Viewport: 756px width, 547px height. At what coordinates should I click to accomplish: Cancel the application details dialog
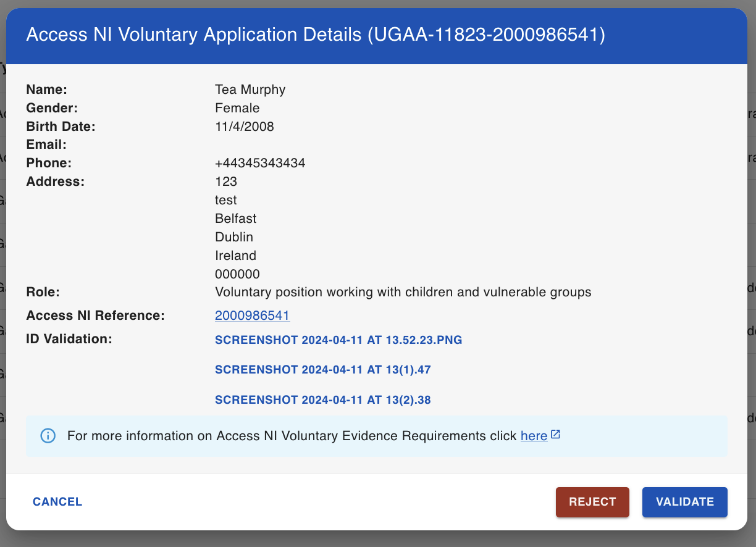[57, 502]
